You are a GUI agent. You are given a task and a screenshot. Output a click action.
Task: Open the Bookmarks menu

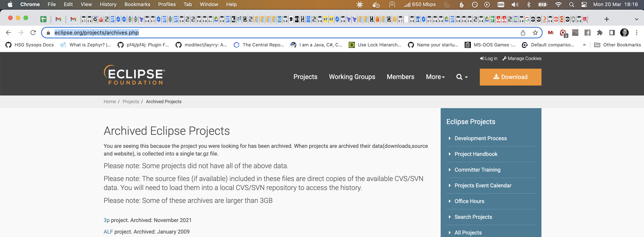pos(137,4)
